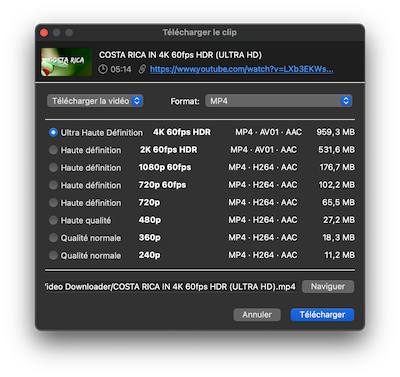The image size is (400, 377).
Task: Select the Ultra Haute Définition 4K radio button
Action: point(53,132)
